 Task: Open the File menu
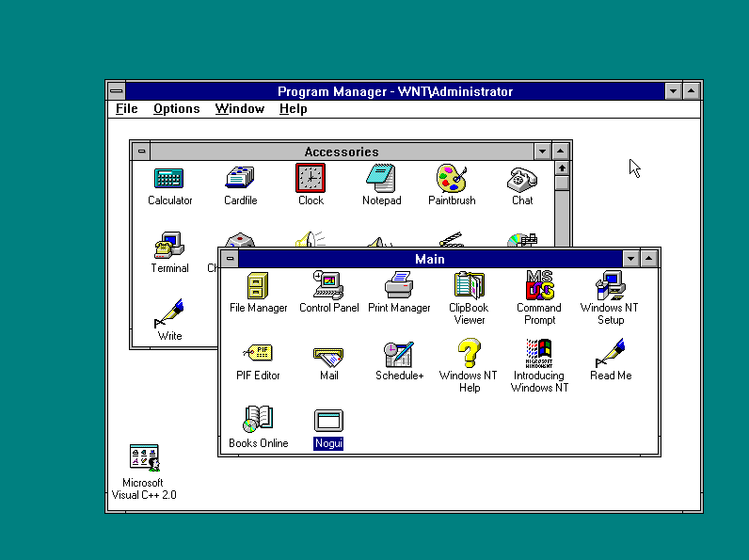click(x=127, y=108)
